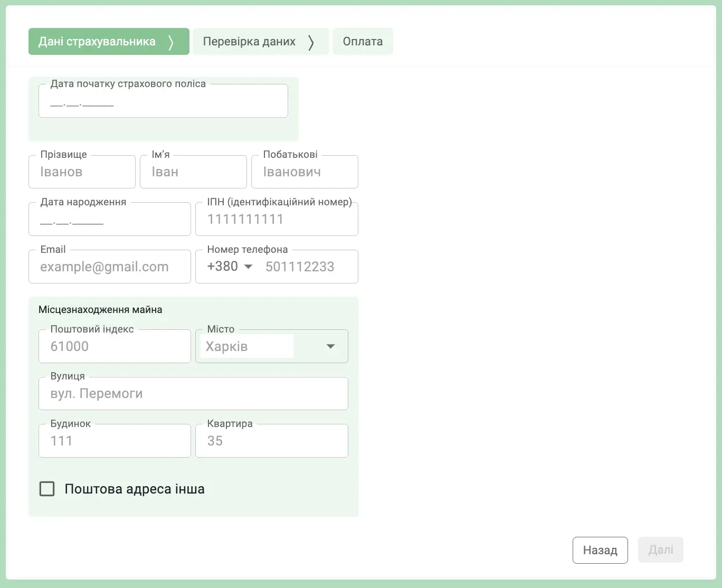The image size is (722, 588).
Task: Enable the Поштова адреса інша checkbox
Action: [x=47, y=489]
